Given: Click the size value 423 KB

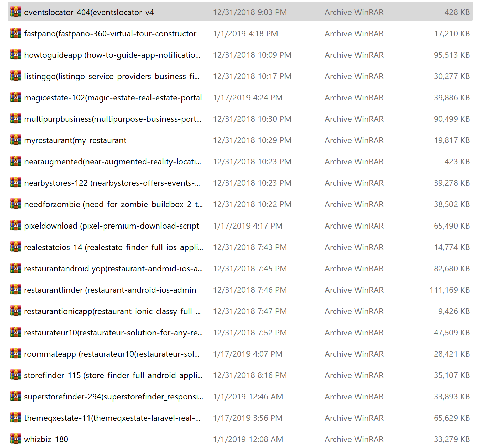Looking at the screenshot, I should (457, 162).
